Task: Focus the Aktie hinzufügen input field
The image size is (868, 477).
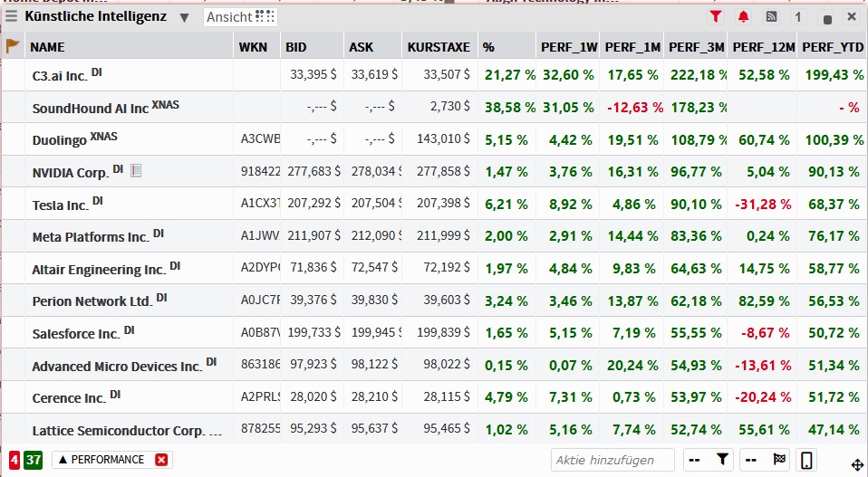Action: click(612, 460)
